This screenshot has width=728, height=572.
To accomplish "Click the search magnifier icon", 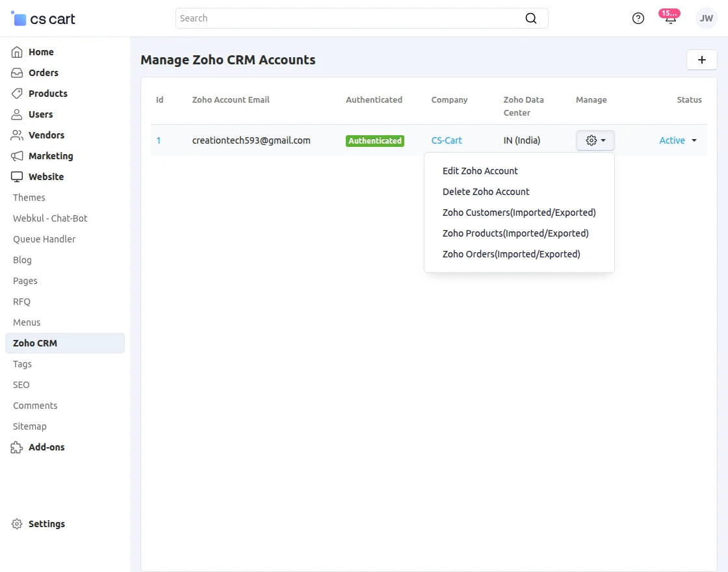I will [x=531, y=18].
